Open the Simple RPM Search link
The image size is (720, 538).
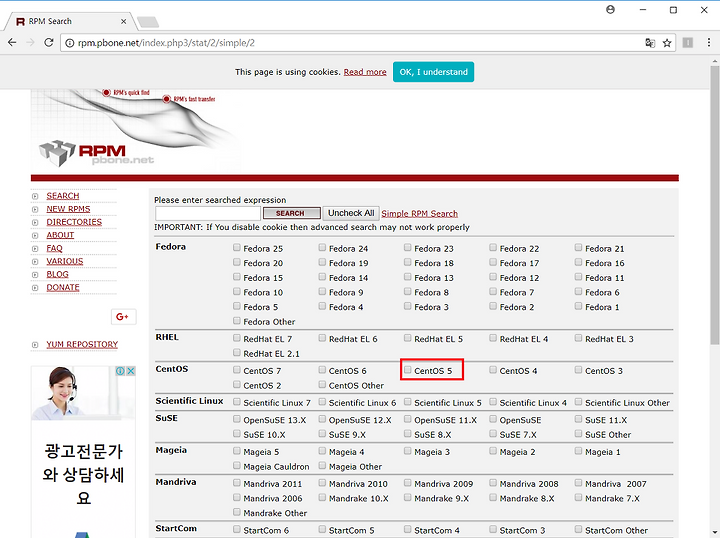coord(420,213)
